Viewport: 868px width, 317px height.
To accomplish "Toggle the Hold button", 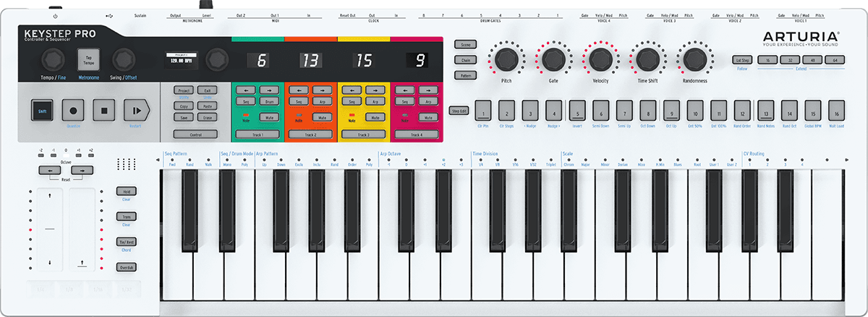I will pos(127,191).
